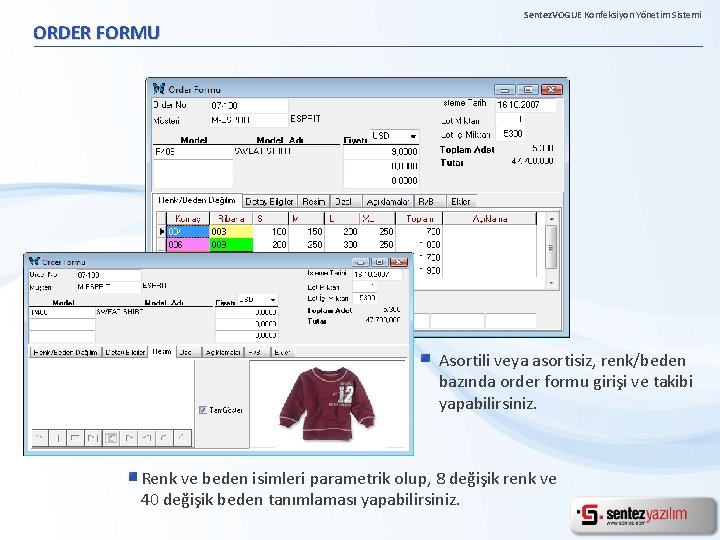Open the Resim tab in the rear window
Viewport: 720px width, 540px height.
(314, 202)
